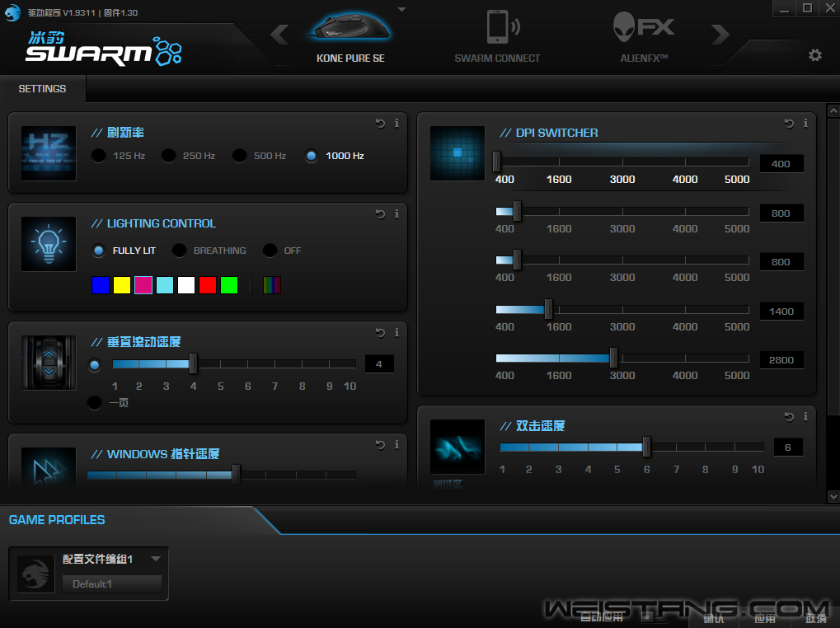Reset the DPI SWITCHER panel

click(789, 124)
